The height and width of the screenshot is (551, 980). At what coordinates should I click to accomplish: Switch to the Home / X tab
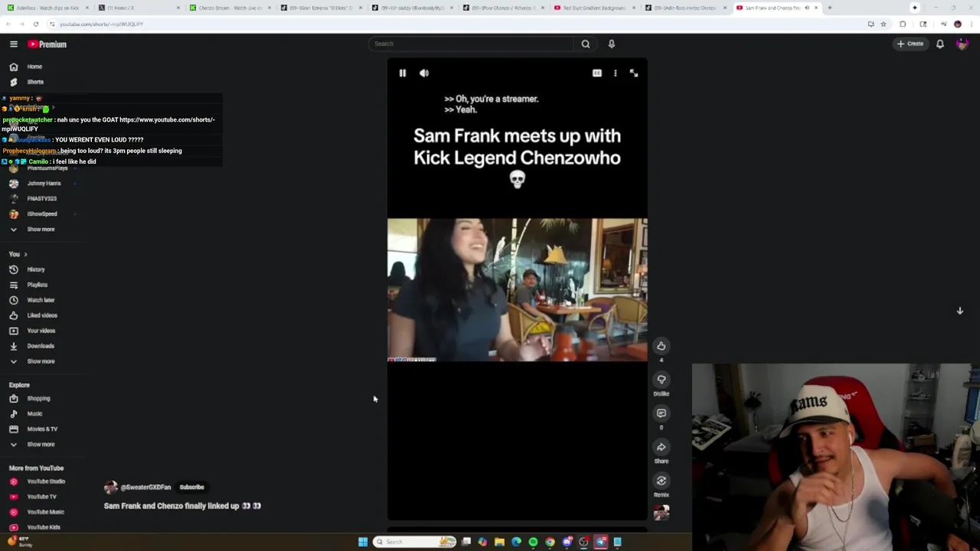click(138, 8)
